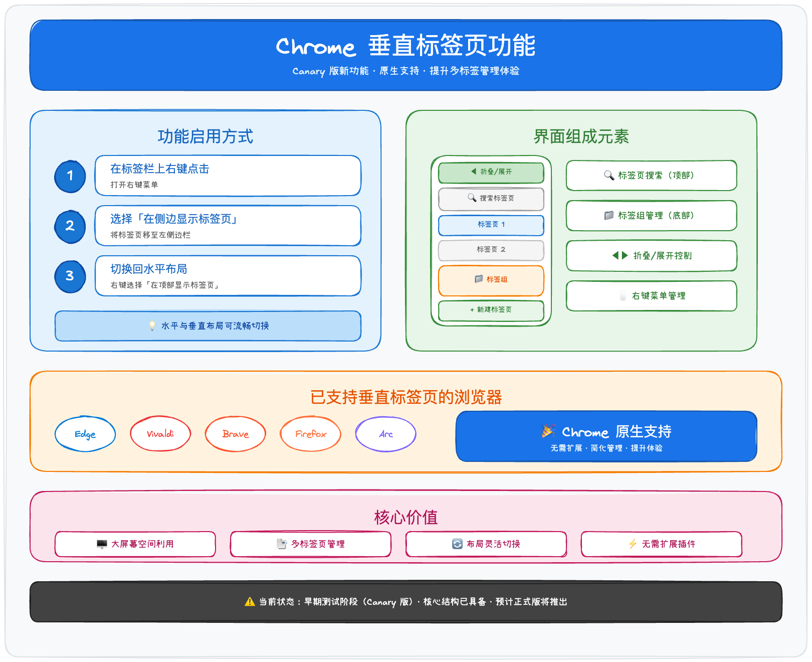Screen dimensions: 812x662
Task: Toggle the 折叠/展开 sidebar button
Action: 491,172
